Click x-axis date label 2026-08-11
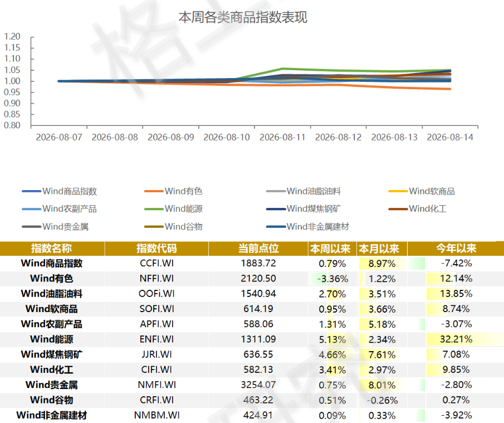 pos(282,137)
